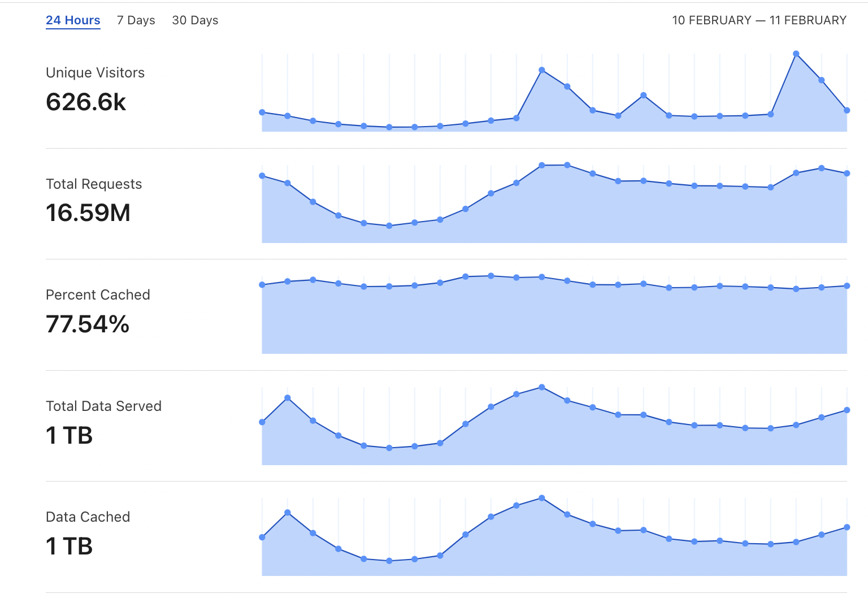Viewport: 868px width, 598px height.
Task: Click the Unique Visitors label
Action: pos(95,73)
